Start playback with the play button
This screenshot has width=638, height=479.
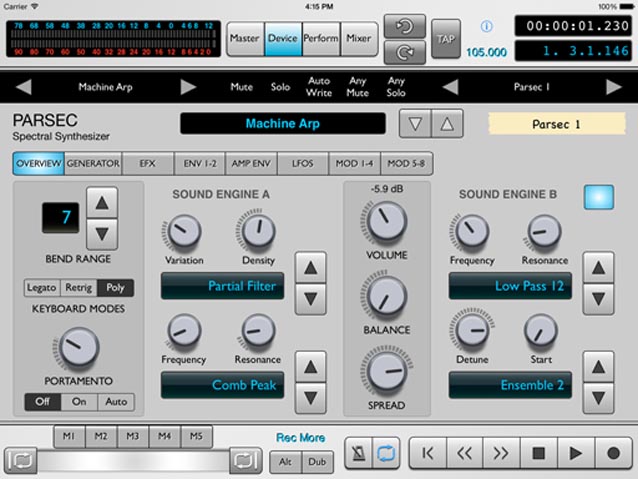click(576, 453)
